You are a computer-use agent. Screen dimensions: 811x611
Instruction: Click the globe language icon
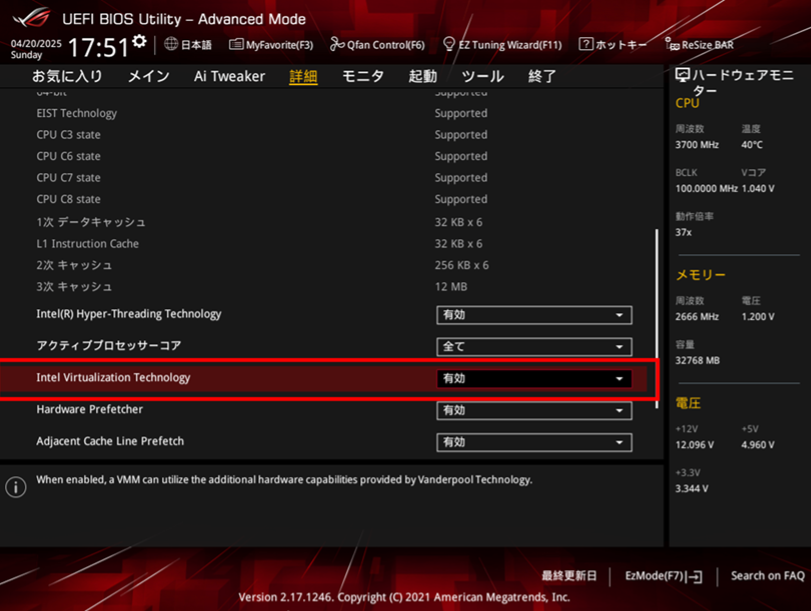171,44
